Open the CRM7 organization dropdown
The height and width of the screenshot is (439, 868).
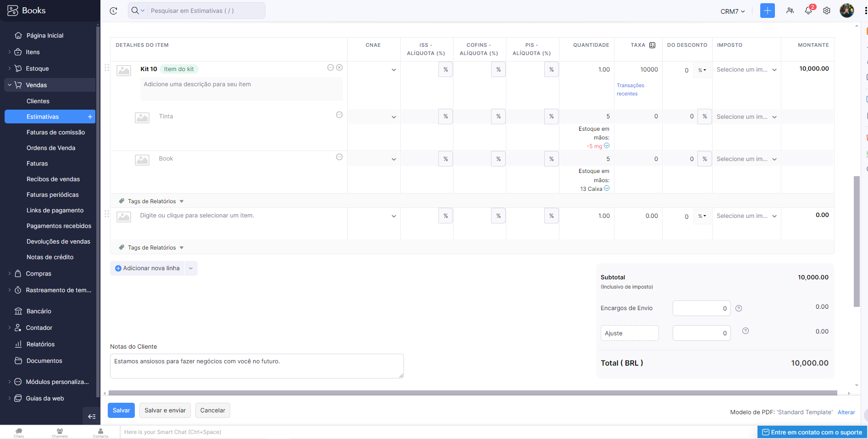pyautogui.click(x=732, y=11)
